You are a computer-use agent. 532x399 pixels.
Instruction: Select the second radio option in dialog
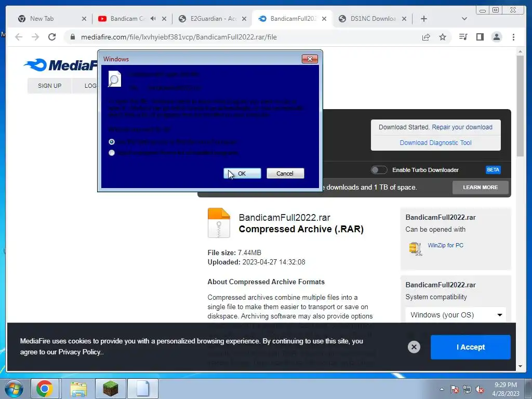click(112, 153)
